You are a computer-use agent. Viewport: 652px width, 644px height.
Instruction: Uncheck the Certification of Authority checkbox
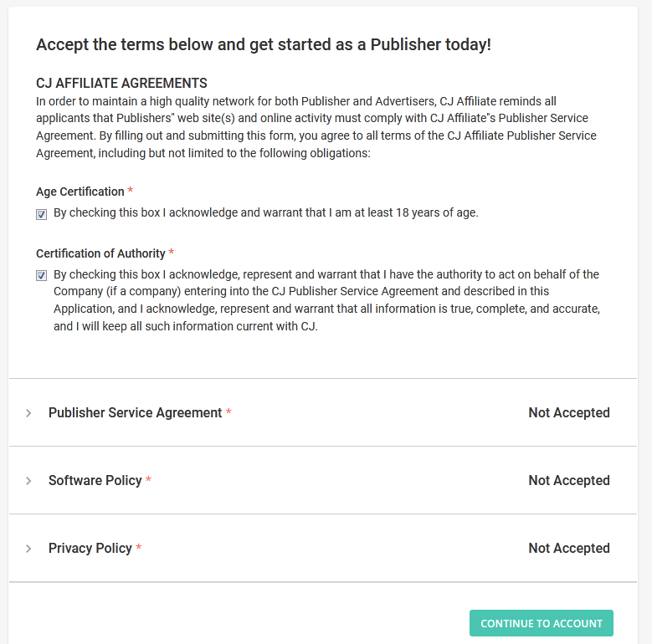click(x=42, y=275)
